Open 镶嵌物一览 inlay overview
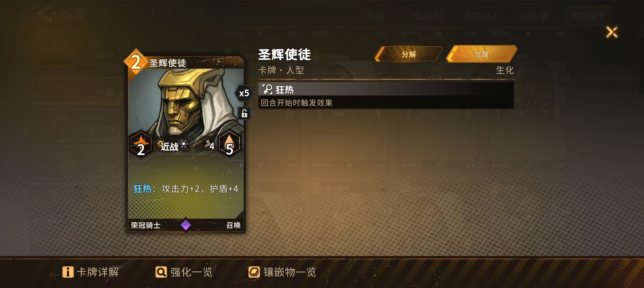The height and width of the screenshot is (288, 644). click(x=282, y=272)
